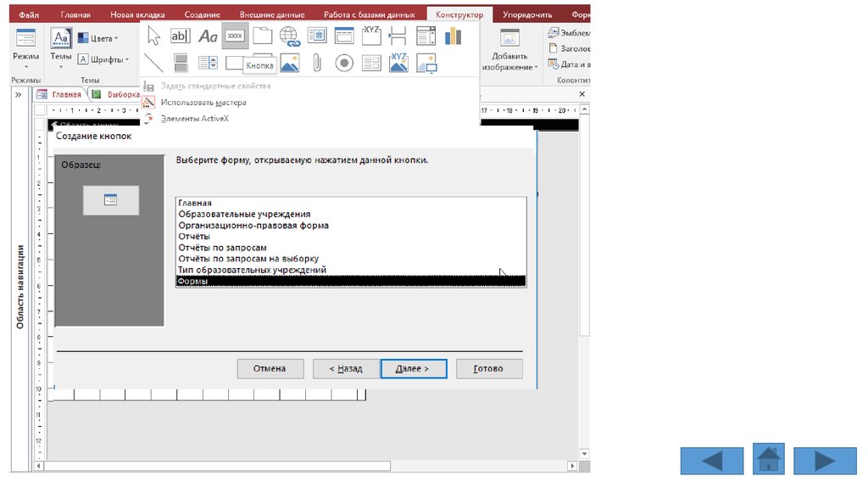868x487 pixels.
Task: Activate the Главная form document tab
Action: 60,95
